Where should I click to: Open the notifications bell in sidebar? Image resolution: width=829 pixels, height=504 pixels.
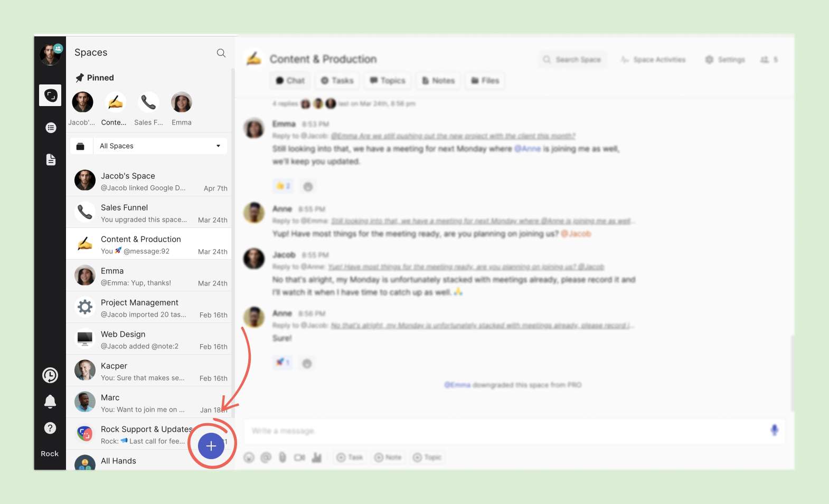click(50, 402)
